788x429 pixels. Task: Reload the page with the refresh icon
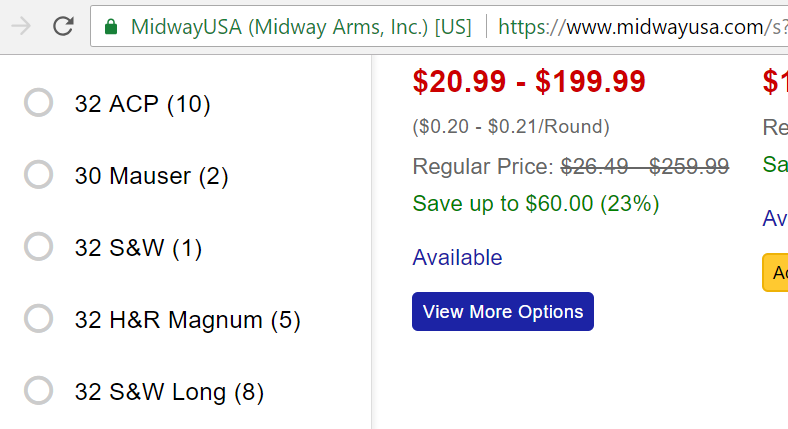pos(63,26)
